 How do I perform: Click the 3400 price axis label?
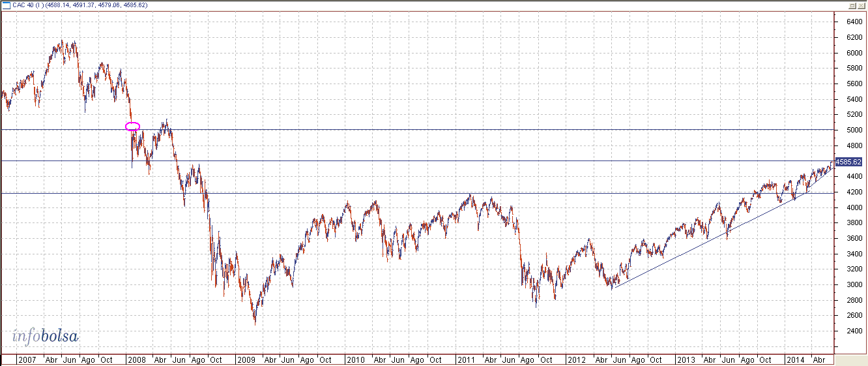pyautogui.click(x=854, y=254)
